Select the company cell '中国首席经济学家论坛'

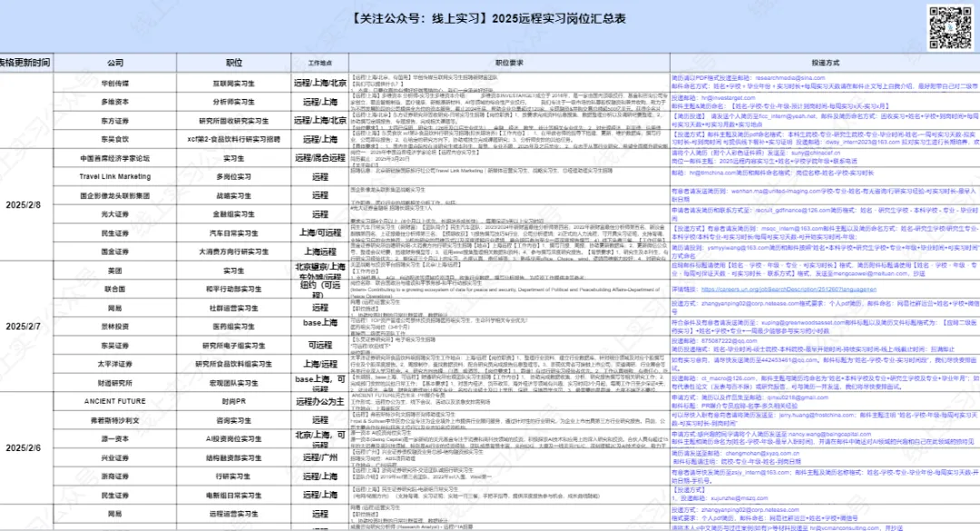[115, 158]
